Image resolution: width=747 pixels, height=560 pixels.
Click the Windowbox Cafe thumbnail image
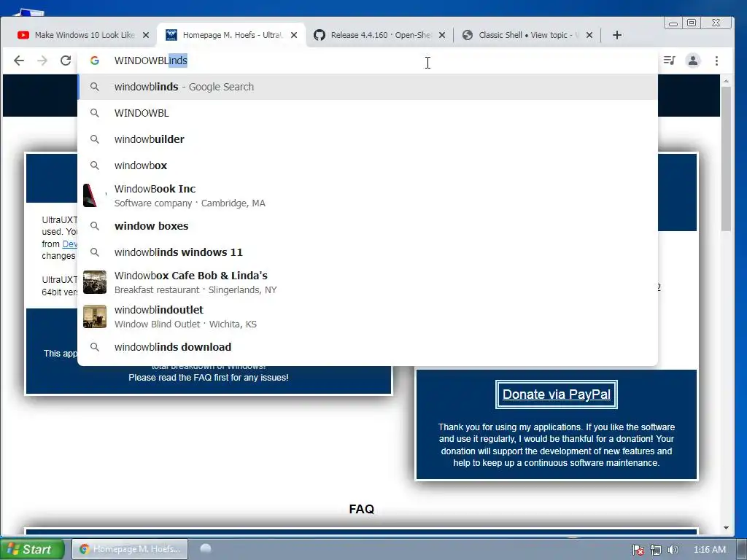[95, 282]
